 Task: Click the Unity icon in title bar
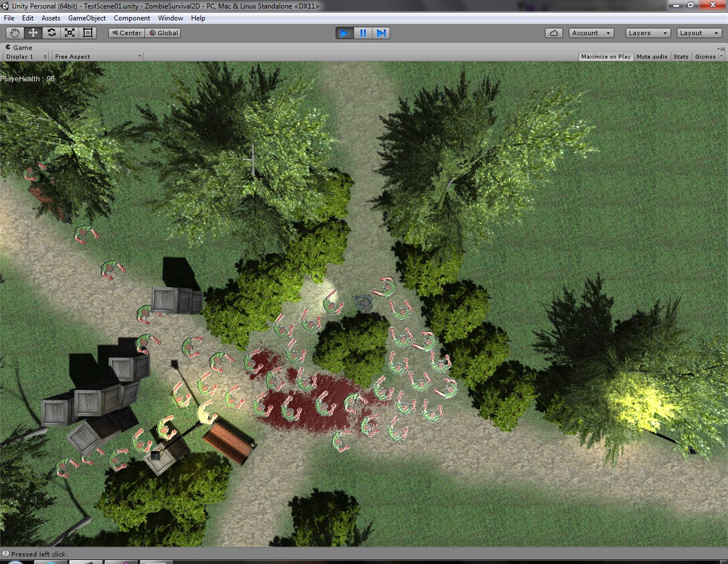pos(5,6)
